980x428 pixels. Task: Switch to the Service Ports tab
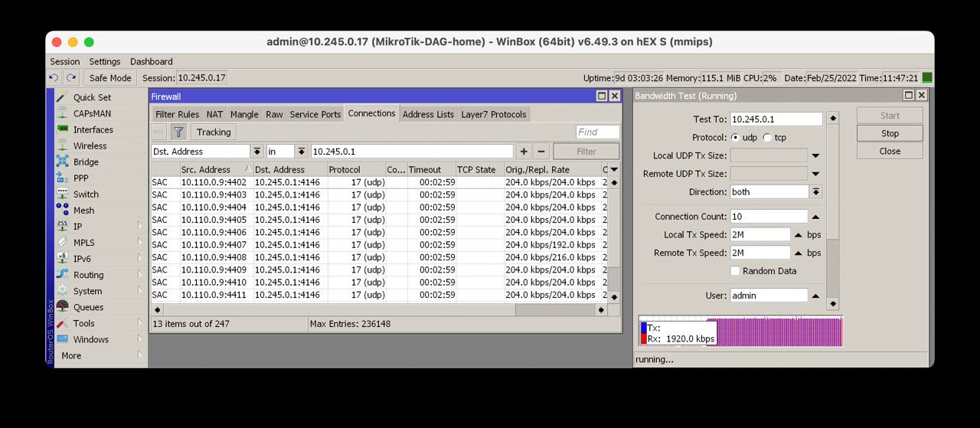315,114
